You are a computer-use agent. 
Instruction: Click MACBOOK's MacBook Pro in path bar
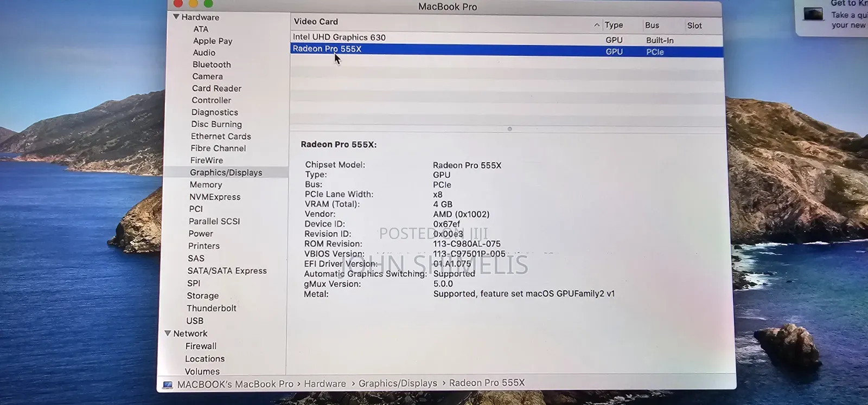(235, 384)
